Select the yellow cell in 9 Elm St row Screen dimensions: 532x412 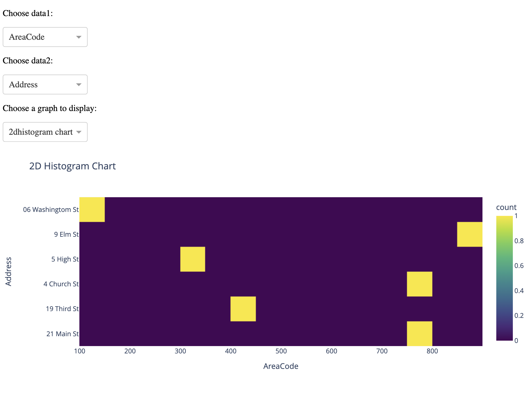click(x=470, y=234)
